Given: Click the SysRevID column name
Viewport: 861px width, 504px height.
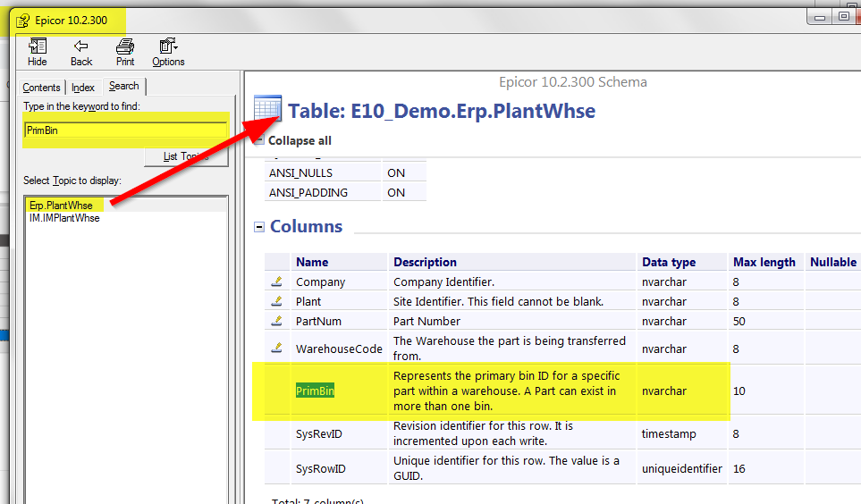Looking at the screenshot, I should tap(318, 433).
